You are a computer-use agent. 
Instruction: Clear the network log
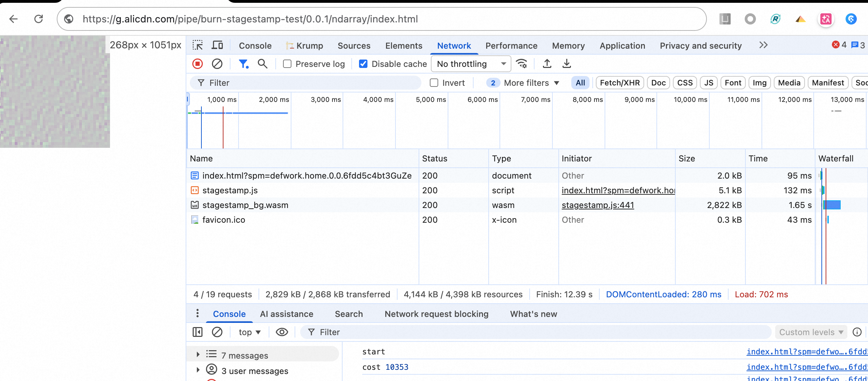217,64
